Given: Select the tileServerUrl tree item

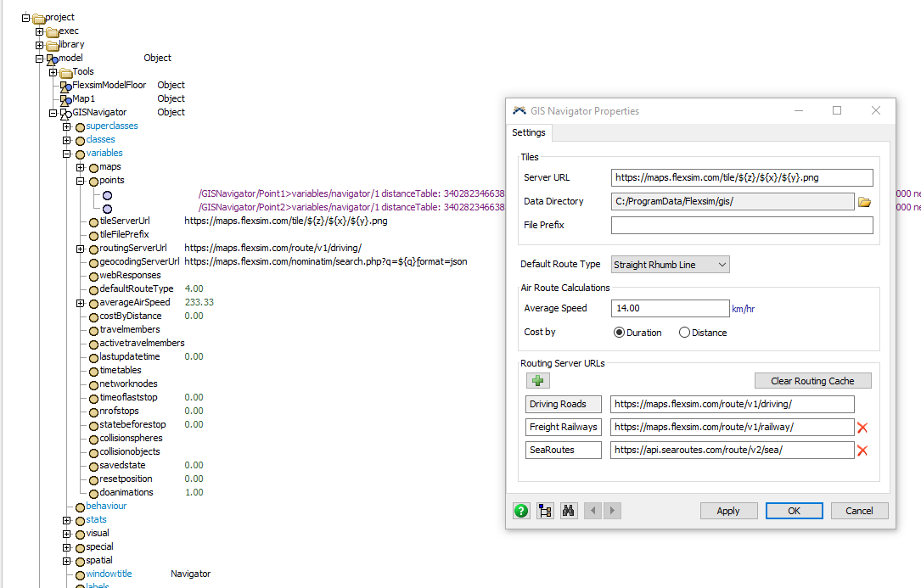Looking at the screenshot, I should click(125, 221).
